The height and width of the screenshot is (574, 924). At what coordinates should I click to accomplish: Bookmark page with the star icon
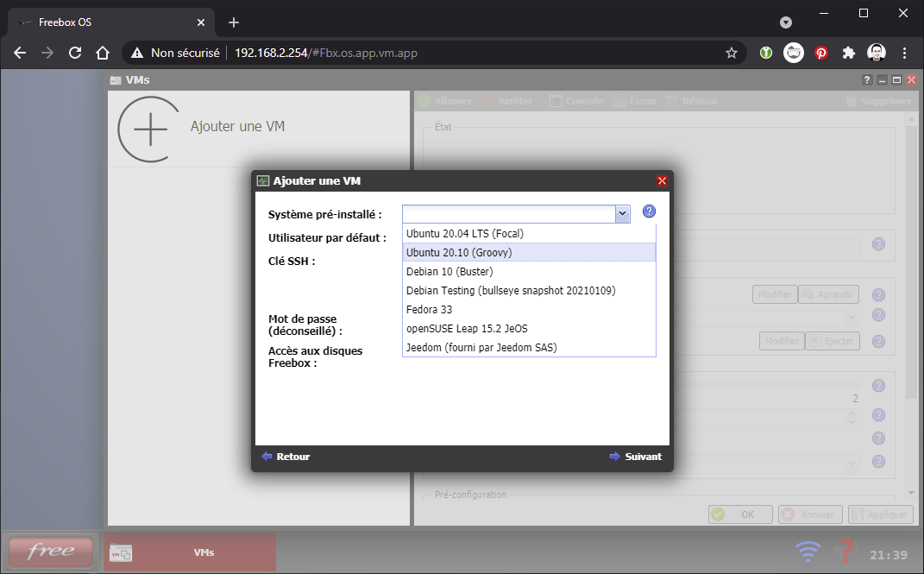pos(732,53)
